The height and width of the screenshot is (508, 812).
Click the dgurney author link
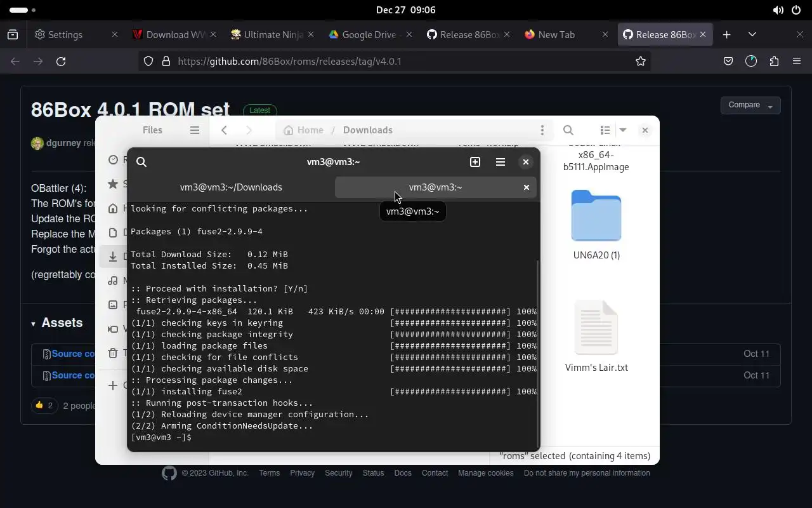point(63,143)
